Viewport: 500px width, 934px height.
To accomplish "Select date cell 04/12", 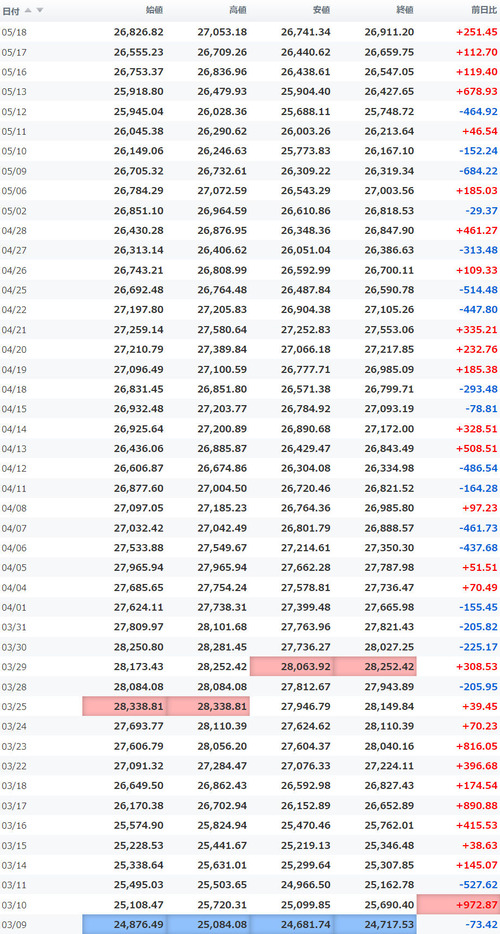I will 14,469.
